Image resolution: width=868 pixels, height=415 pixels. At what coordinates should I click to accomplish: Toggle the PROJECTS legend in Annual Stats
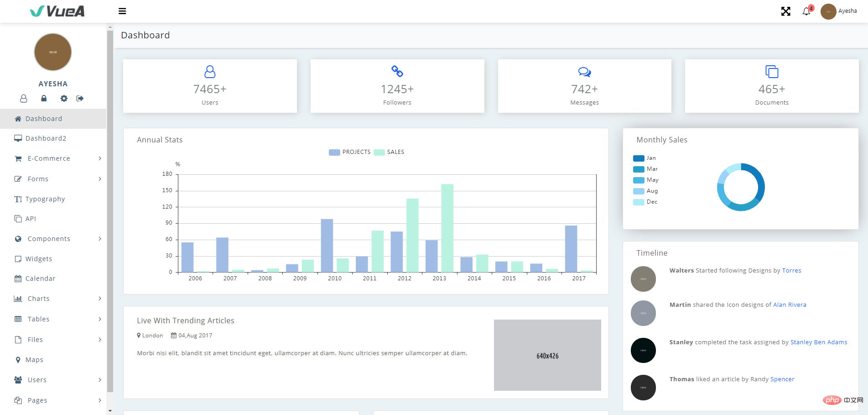(350, 152)
